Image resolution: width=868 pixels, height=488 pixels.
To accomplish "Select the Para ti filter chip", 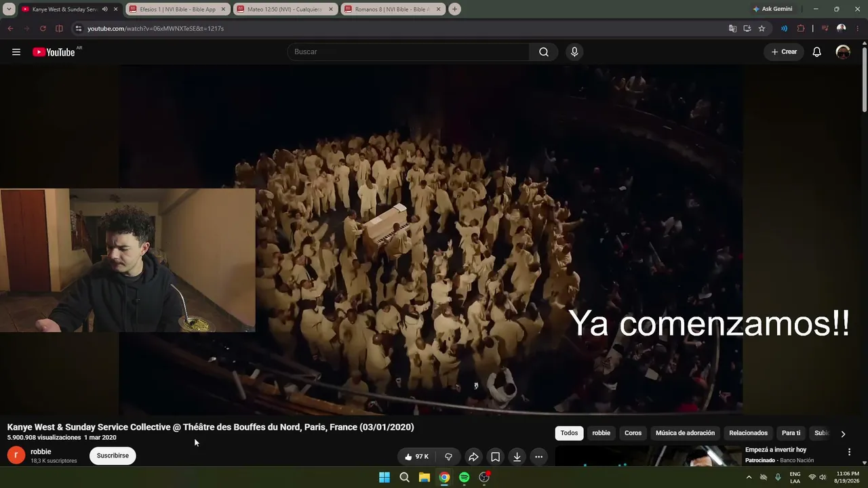I will pos(791,433).
